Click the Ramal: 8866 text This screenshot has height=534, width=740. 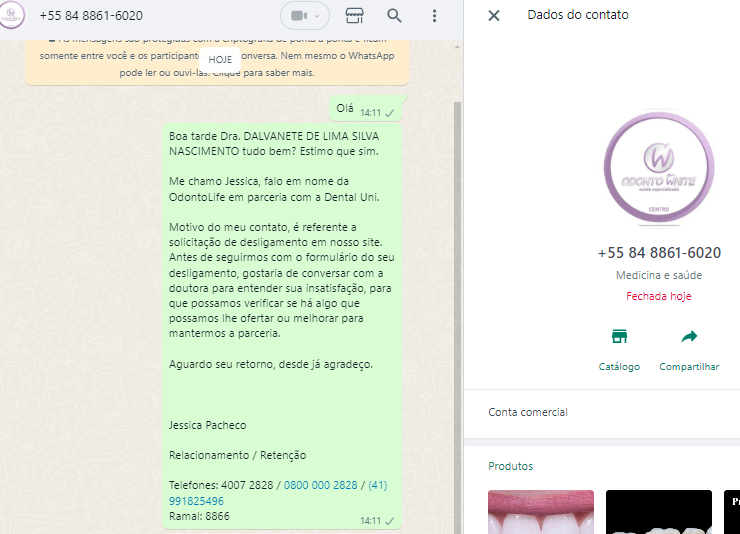point(199,516)
